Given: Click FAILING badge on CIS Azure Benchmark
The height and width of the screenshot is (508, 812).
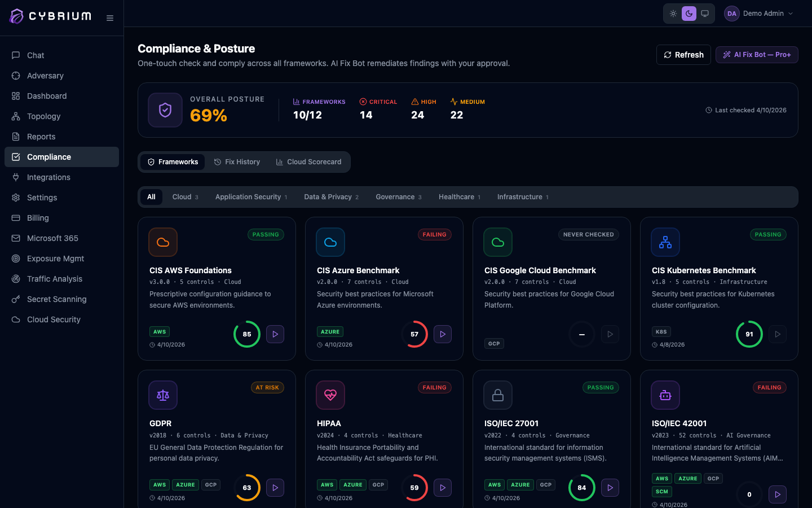Looking at the screenshot, I should point(434,235).
